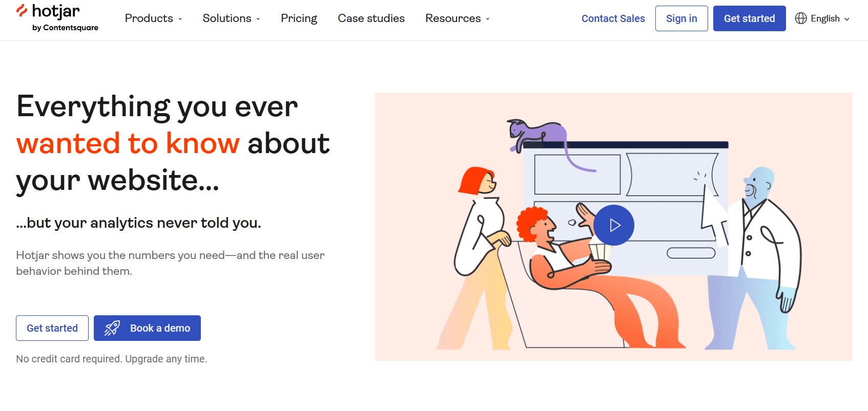Viewport: 868px width, 411px height.
Task: Expand the Products menu chevron
Action: coord(180,19)
